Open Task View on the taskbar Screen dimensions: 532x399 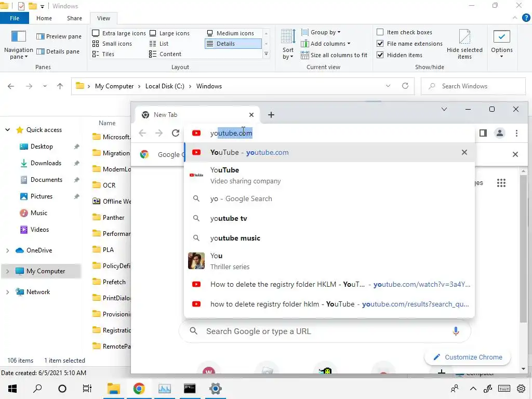87,389
